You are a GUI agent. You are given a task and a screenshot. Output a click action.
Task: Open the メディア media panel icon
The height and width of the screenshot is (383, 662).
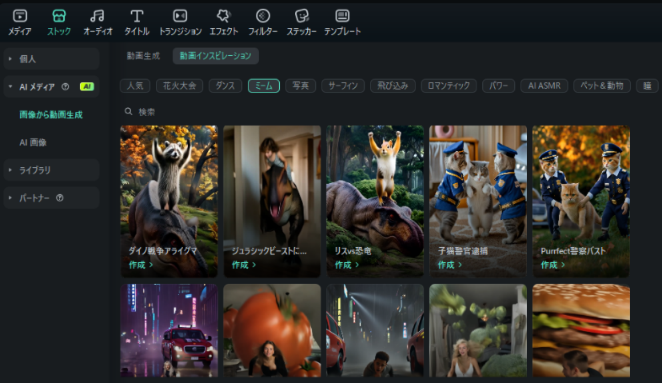(x=20, y=16)
